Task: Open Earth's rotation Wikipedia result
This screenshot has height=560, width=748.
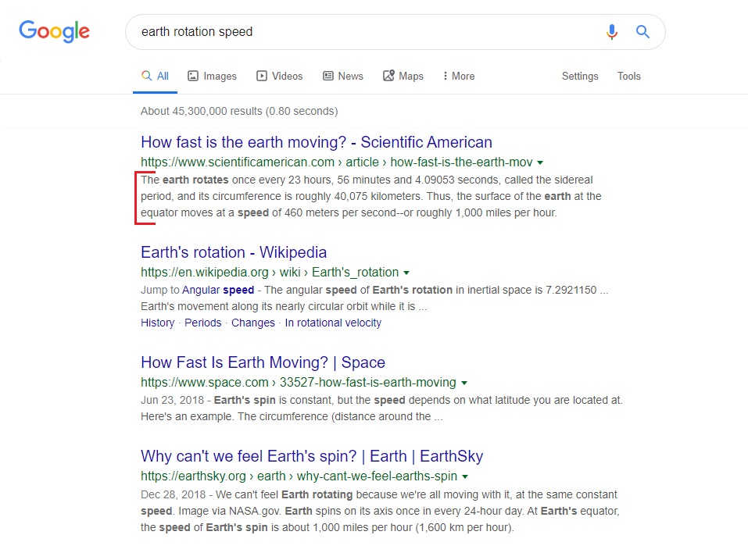Action: 234,252
